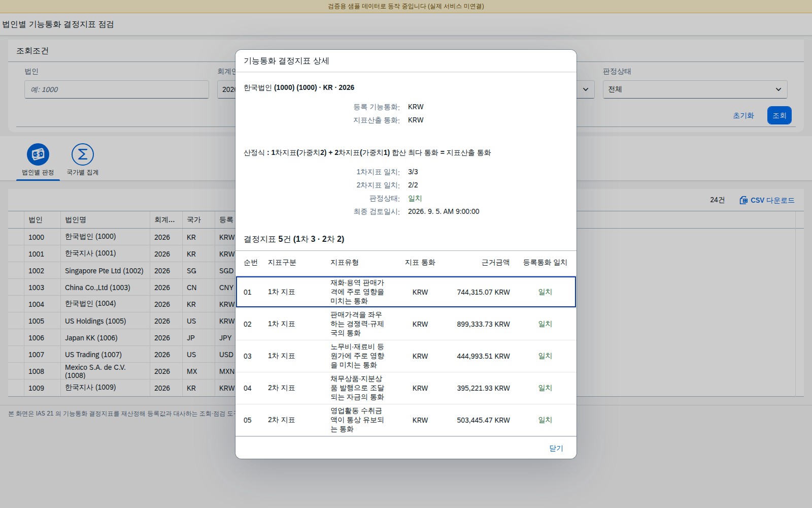Expand the dropdown arrow left of 판정상태
The height and width of the screenshot is (508, 812).
pyautogui.click(x=586, y=89)
